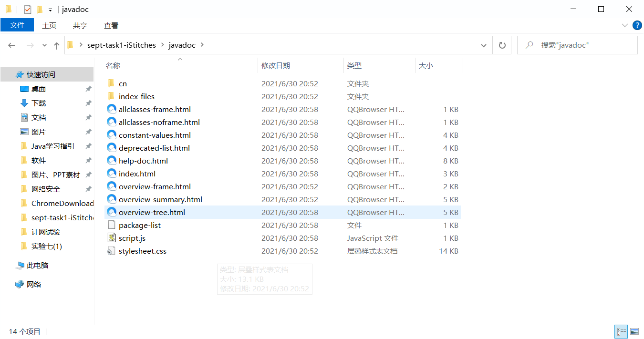Click the This PC (此电脑) icon
Screen dimensions: 644x339
coord(20,265)
